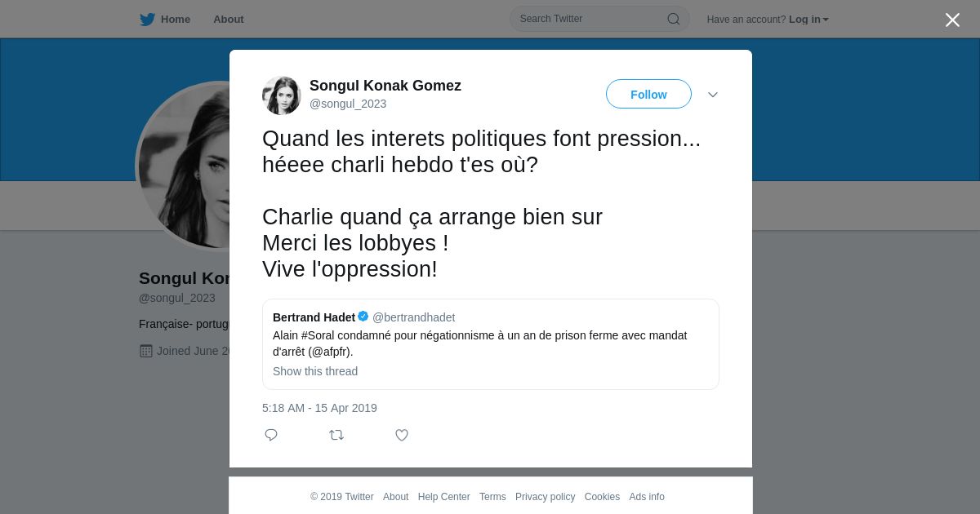Follow Songul Konak Gomez

[x=648, y=95]
